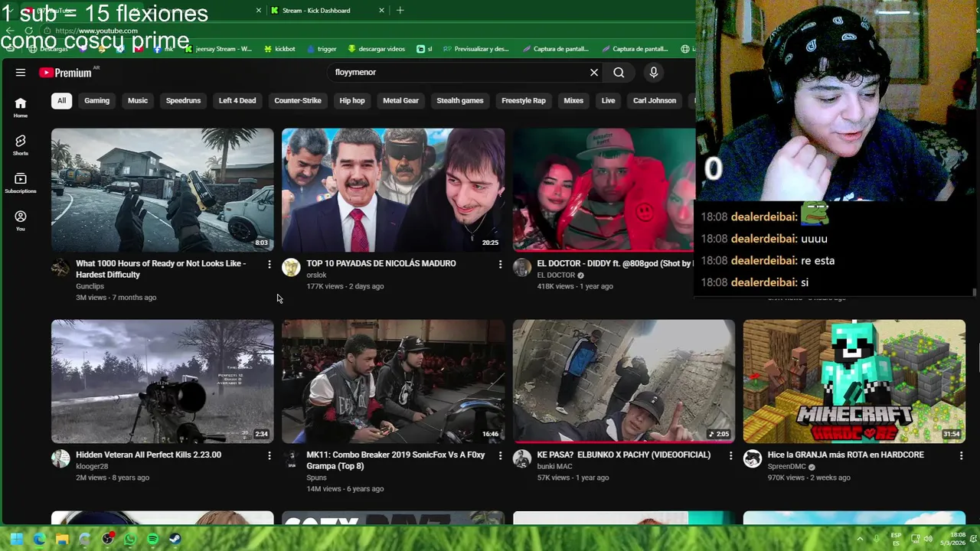Play the Ready or Not video thumbnail
The height and width of the screenshot is (551, 980).
pos(162,190)
